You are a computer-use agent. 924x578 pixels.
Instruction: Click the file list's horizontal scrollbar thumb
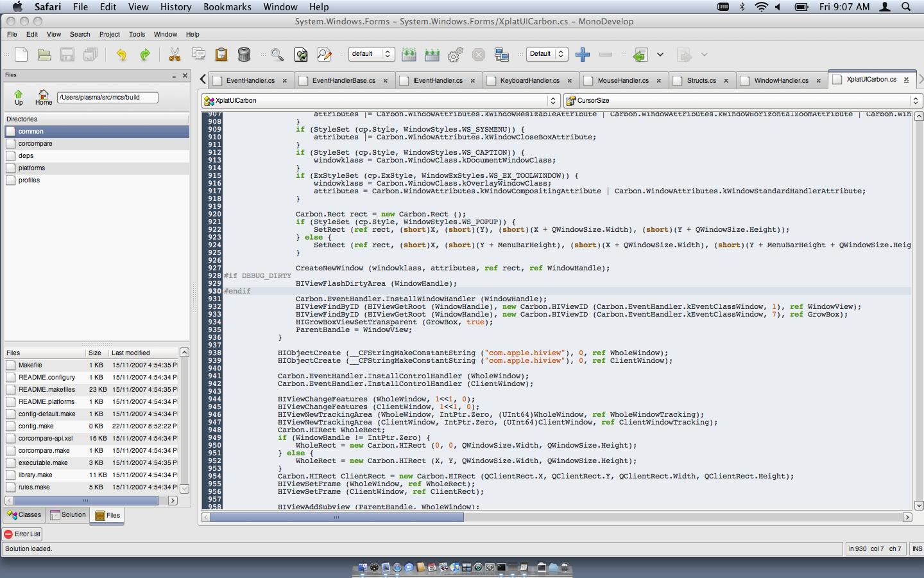tap(85, 501)
